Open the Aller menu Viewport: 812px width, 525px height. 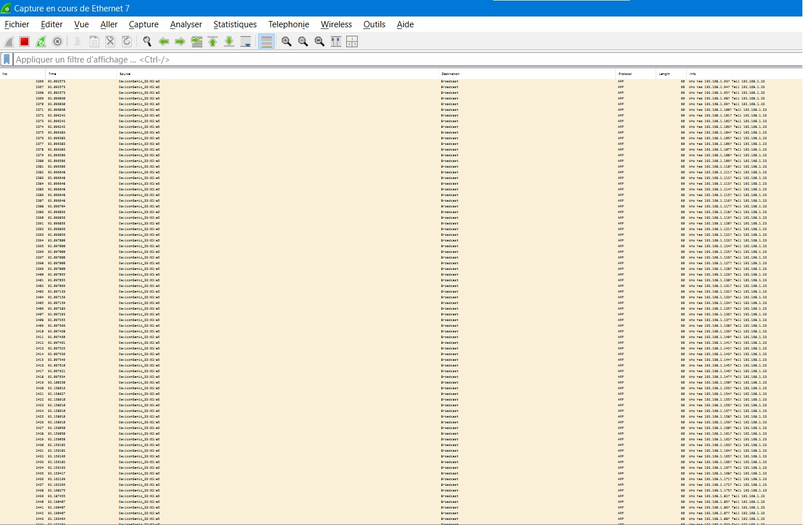(109, 24)
